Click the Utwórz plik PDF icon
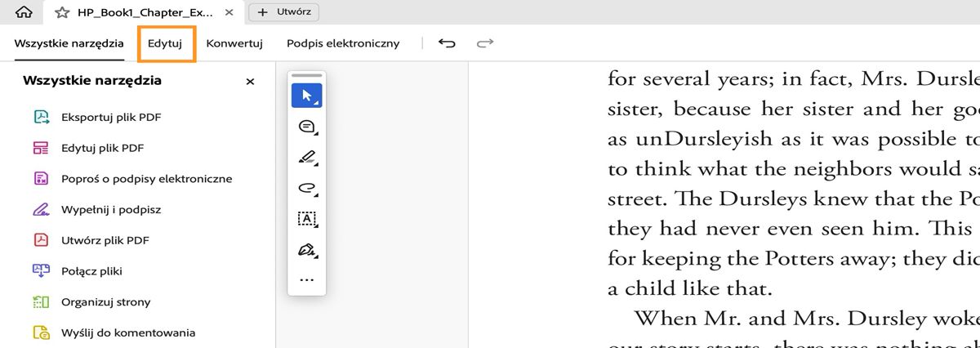Image resolution: width=980 pixels, height=348 pixels. (x=41, y=240)
